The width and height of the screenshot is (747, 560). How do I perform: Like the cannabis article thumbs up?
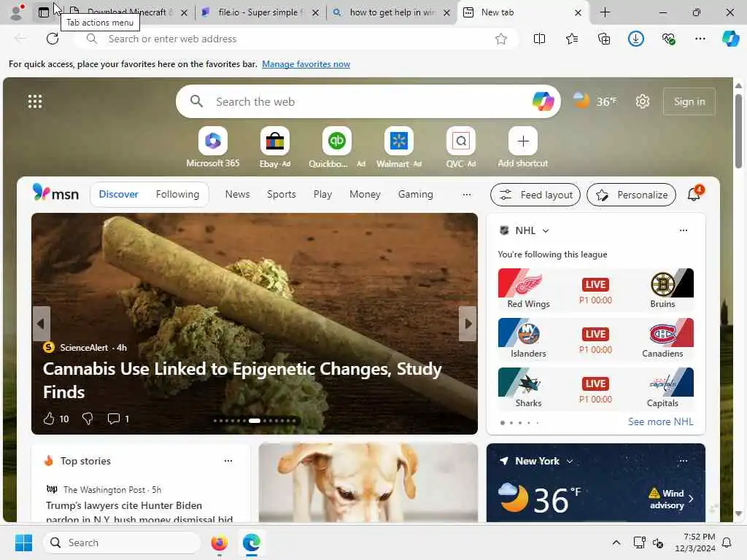point(49,419)
